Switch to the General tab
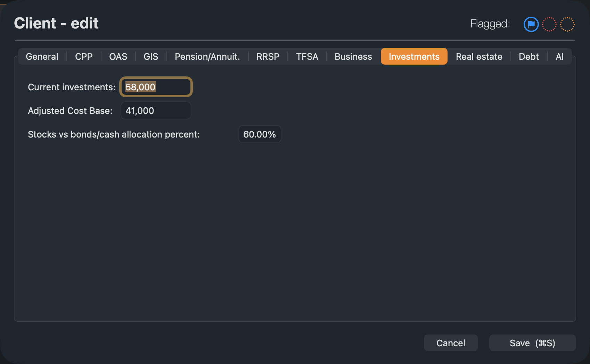 tap(42, 56)
